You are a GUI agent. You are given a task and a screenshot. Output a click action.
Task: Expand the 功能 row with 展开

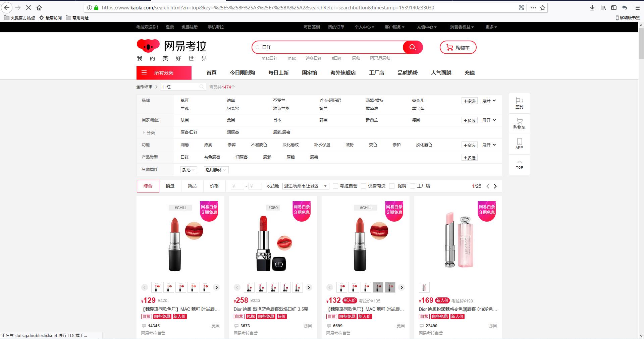(x=489, y=145)
